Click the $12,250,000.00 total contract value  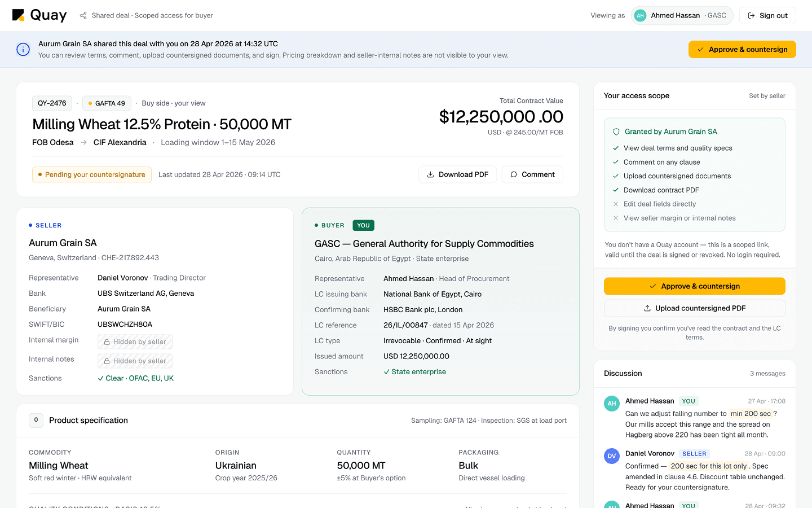coord(501,117)
